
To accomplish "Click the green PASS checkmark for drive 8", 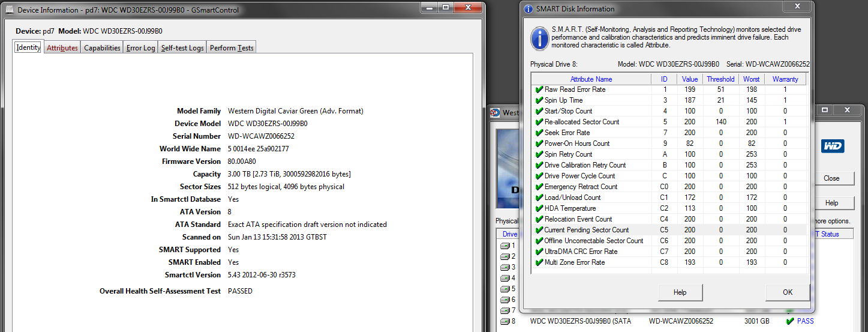I will [790, 321].
